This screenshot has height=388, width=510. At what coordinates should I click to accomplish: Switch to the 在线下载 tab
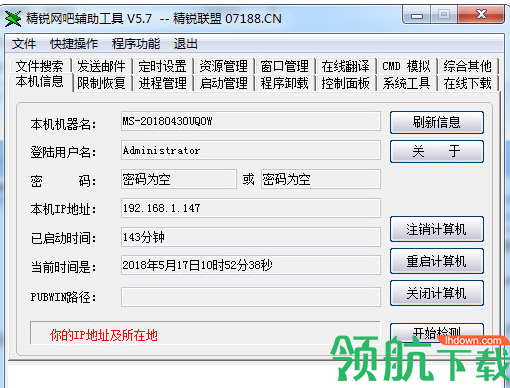pos(467,83)
